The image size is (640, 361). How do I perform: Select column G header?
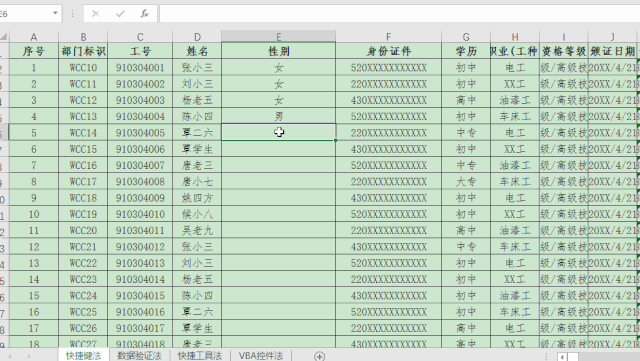click(466, 37)
